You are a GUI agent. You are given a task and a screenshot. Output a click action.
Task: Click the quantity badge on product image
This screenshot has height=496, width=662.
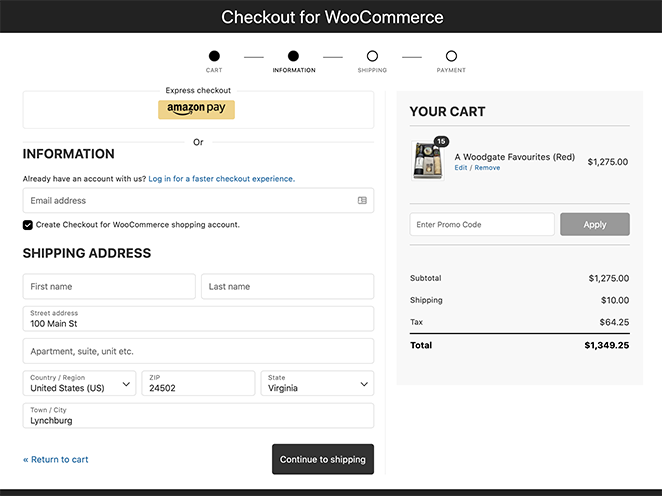coord(441,142)
